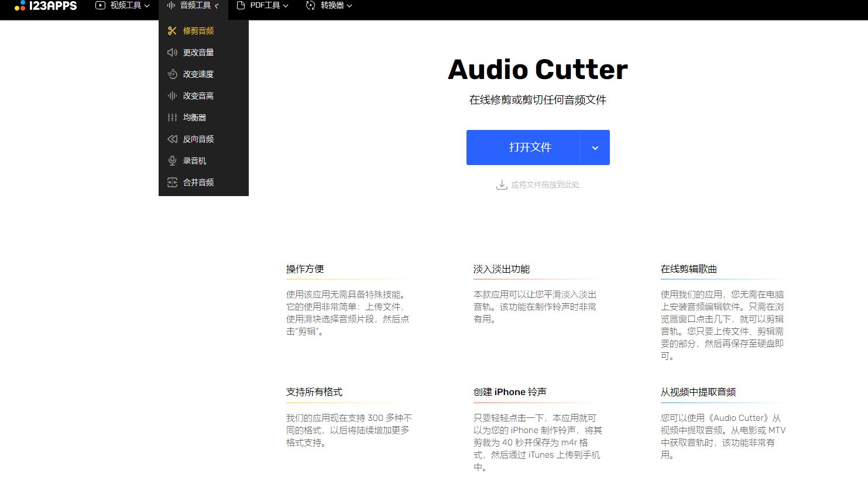Click the rewind icon for 反向音频
The width and height of the screenshot is (868, 487).
point(172,139)
